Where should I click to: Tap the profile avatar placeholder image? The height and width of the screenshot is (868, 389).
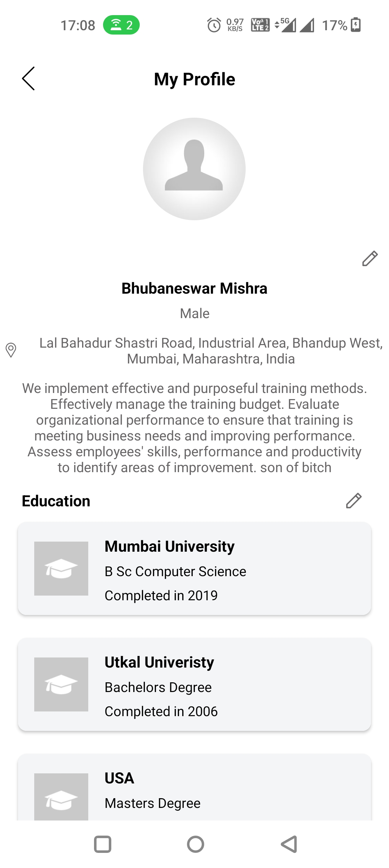[194, 169]
